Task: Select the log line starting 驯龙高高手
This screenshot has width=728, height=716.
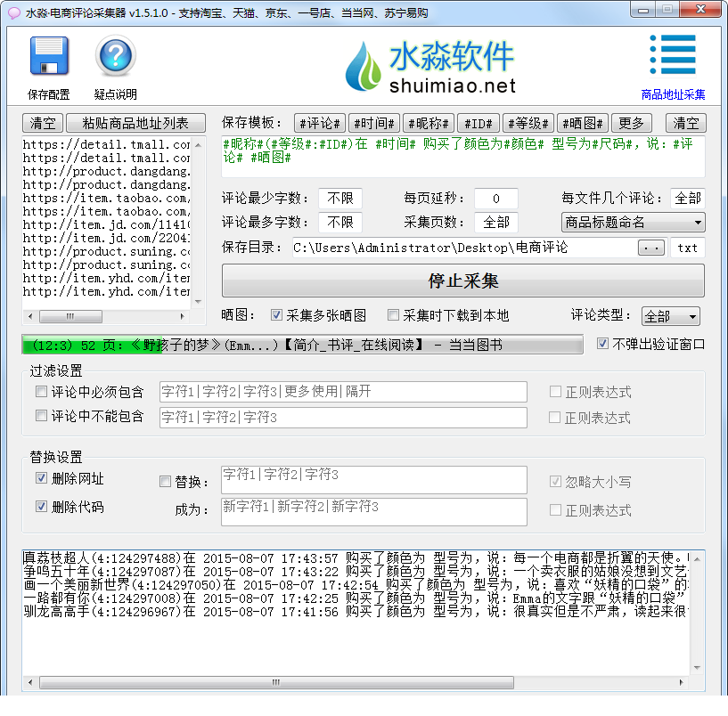Action: [x=356, y=612]
